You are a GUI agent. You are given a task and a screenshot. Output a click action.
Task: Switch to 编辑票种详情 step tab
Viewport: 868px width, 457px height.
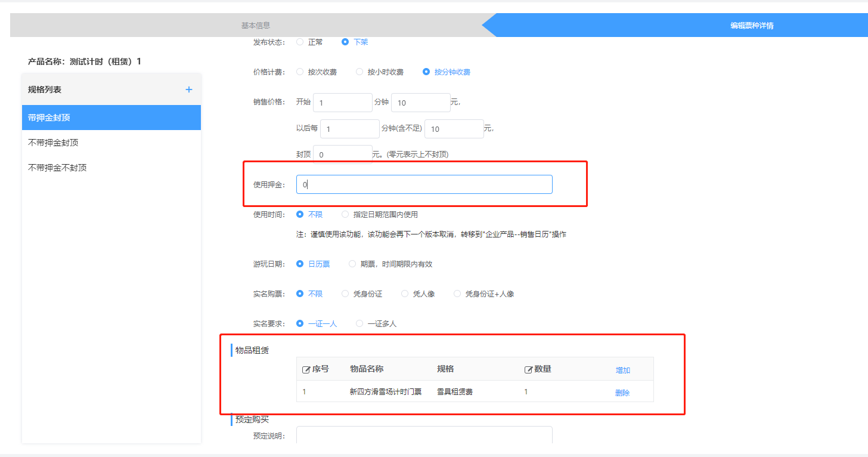[752, 26]
